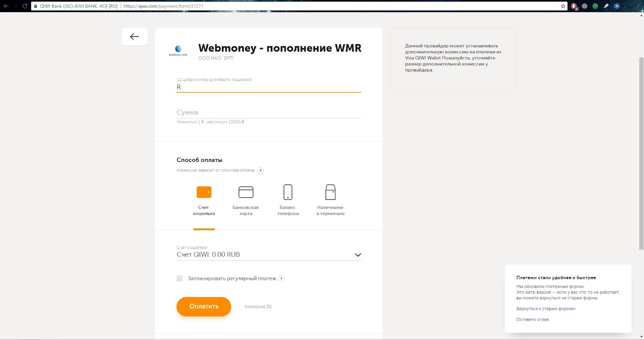Screen dimensions: 644x340
Task: Open help tooltip for regular payment
Action: pos(281,278)
